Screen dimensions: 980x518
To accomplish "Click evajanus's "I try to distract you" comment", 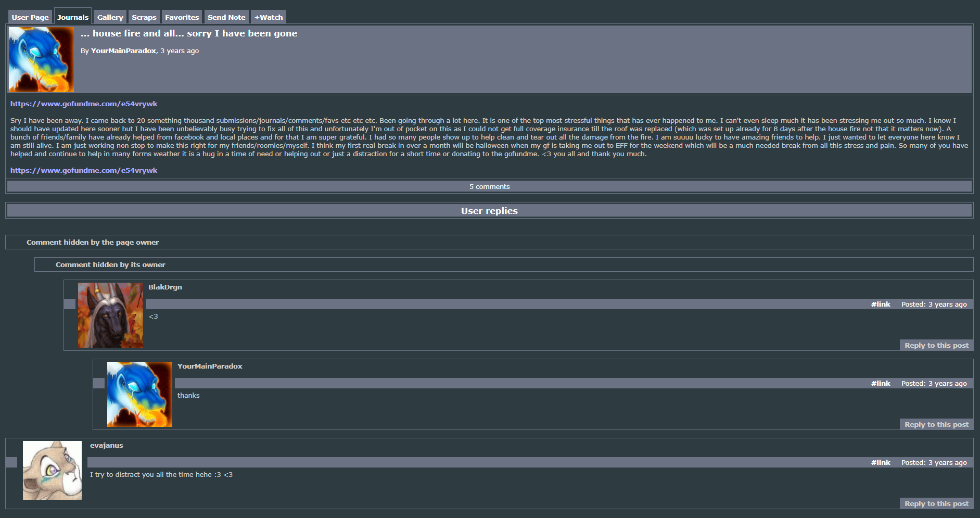I will click(x=161, y=475).
